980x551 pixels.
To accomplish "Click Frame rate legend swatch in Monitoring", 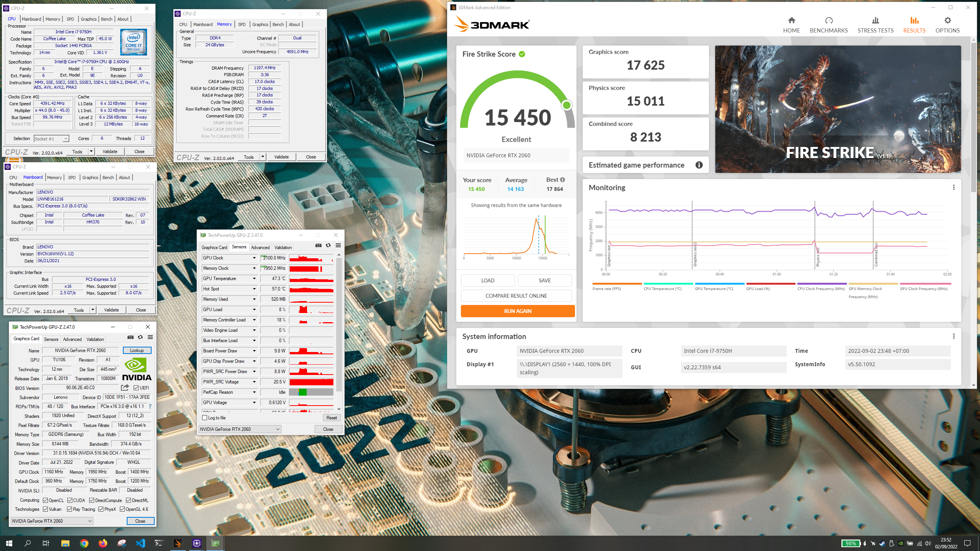I will pyautogui.click(x=617, y=284).
